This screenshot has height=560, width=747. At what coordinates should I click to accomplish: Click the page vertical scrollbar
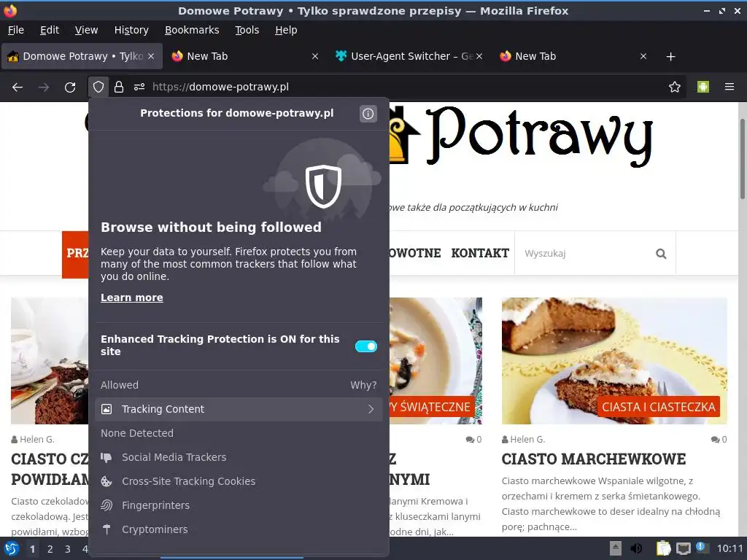click(x=742, y=160)
